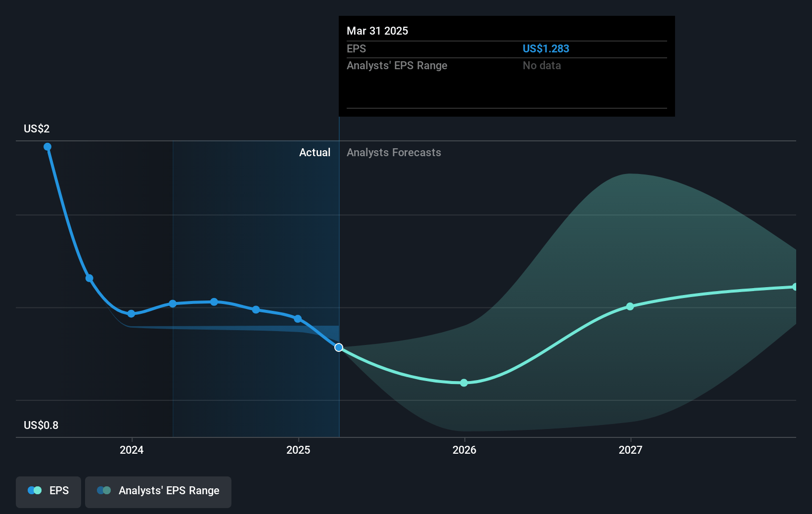The width and height of the screenshot is (812, 514).
Task: Select the Mar 31 2025 EPS data point
Action: tap(339, 347)
